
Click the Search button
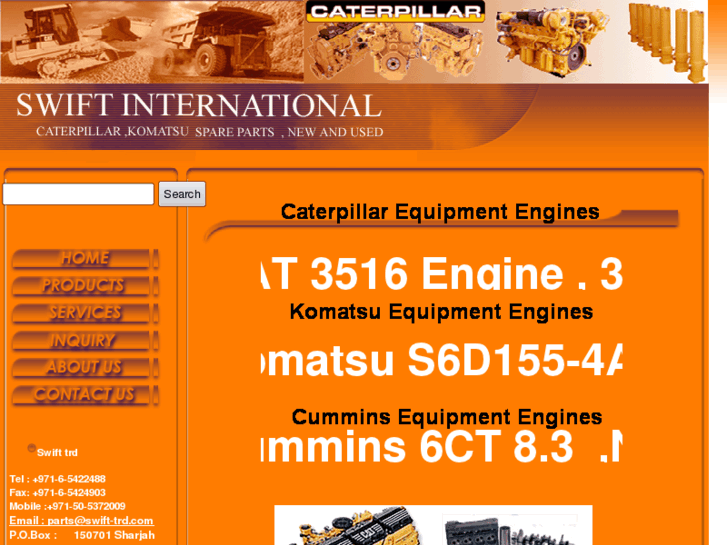[182, 194]
